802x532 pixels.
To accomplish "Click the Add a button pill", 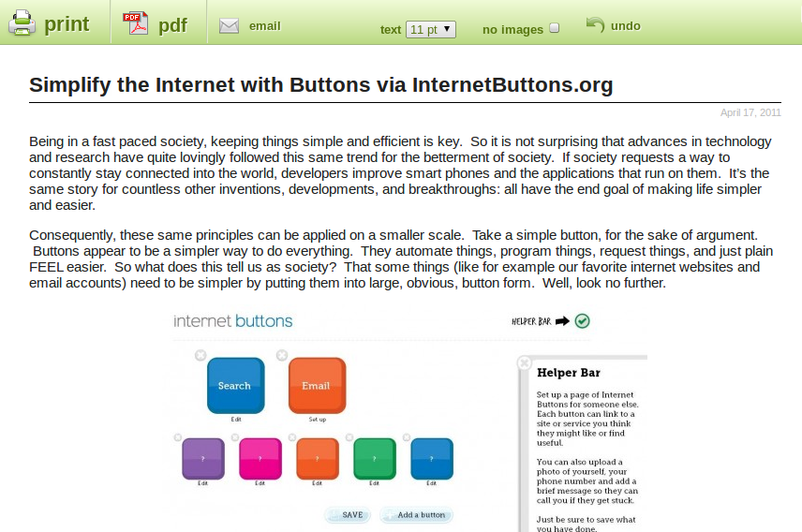I will click(420, 514).
